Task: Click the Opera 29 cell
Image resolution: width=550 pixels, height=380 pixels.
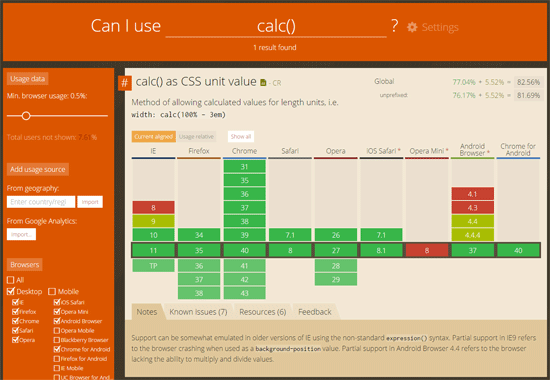Action: tap(336, 279)
